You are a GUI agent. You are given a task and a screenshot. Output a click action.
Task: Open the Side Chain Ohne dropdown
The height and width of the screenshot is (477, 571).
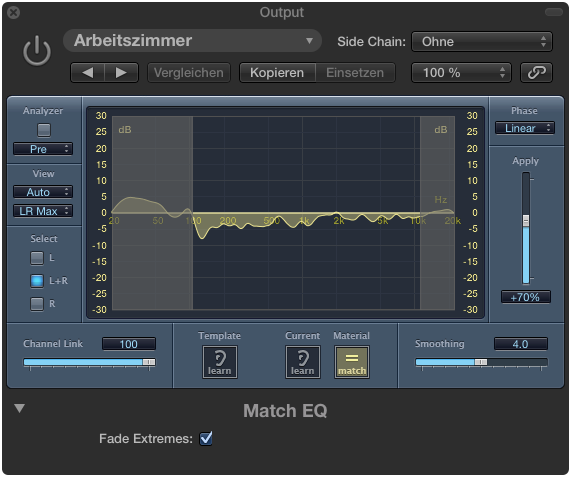click(x=482, y=42)
